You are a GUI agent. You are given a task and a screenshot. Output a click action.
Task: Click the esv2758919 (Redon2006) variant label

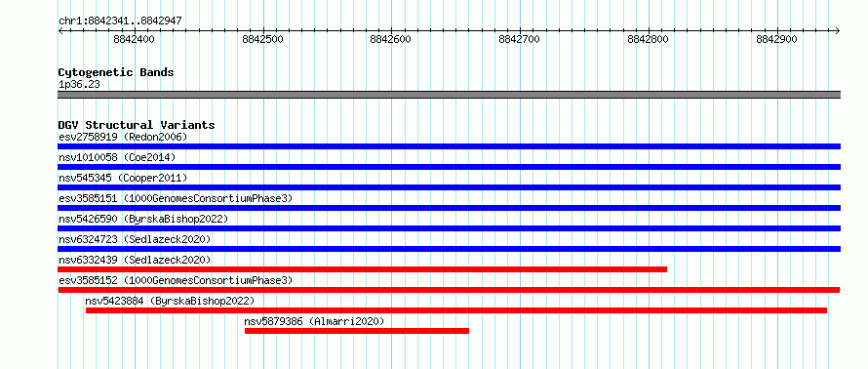(x=123, y=137)
